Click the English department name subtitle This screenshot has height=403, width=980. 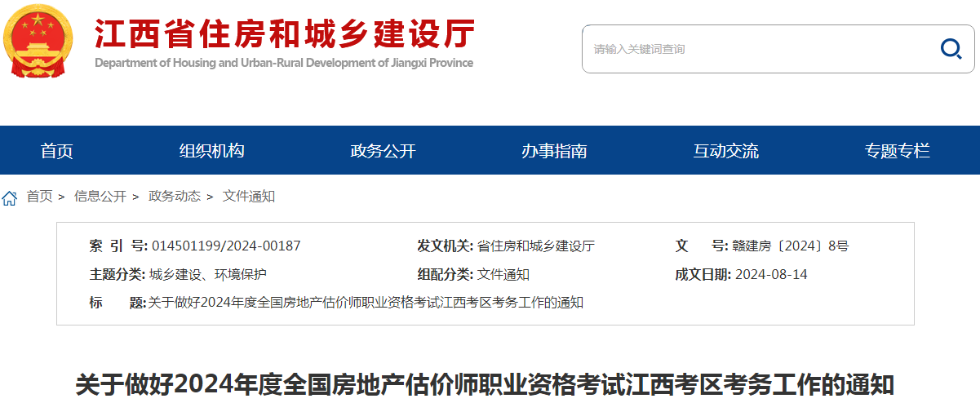[284, 63]
